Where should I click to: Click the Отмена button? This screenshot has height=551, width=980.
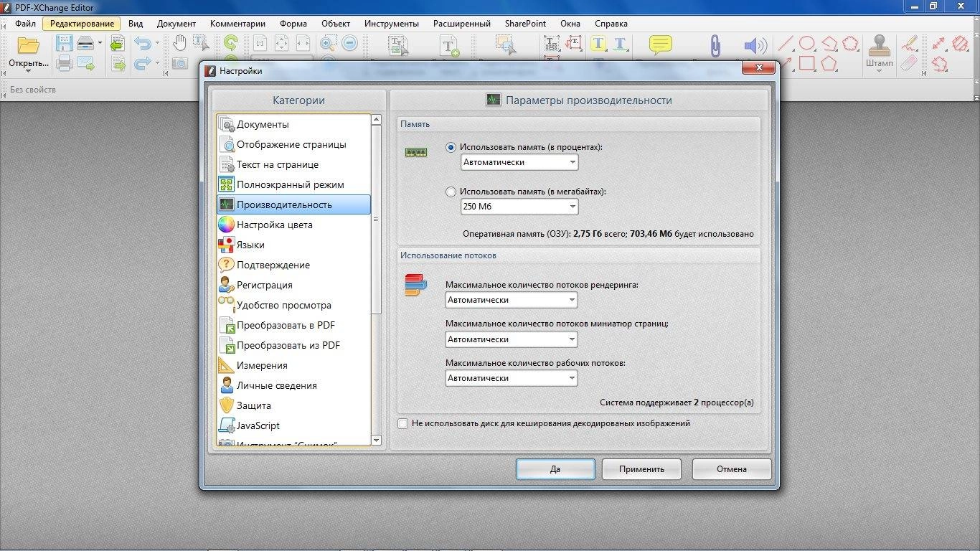732,469
